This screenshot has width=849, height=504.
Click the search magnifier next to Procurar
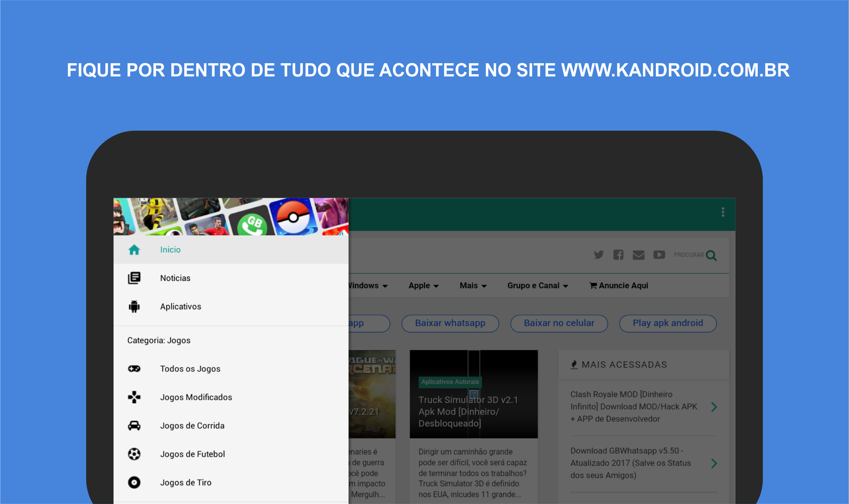711,256
